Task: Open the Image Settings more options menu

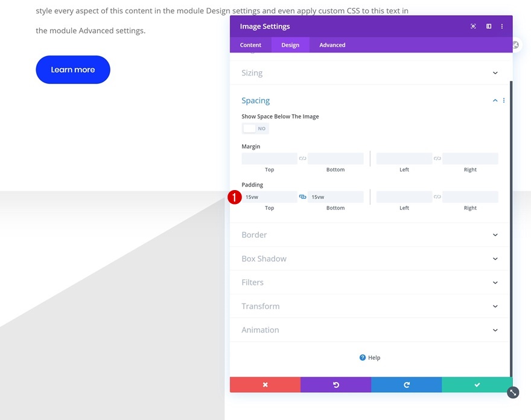Action: coord(502,26)
